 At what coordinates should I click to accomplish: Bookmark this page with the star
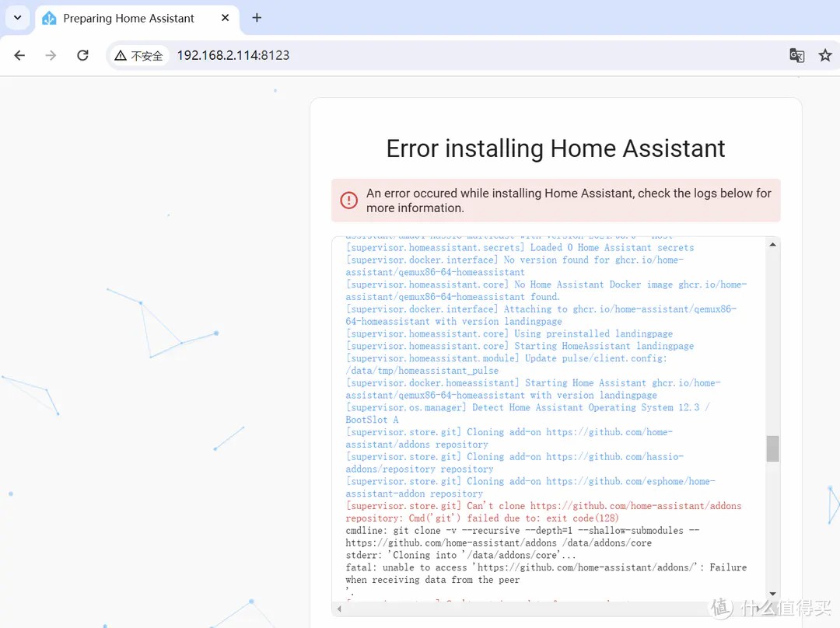(824, 55)
